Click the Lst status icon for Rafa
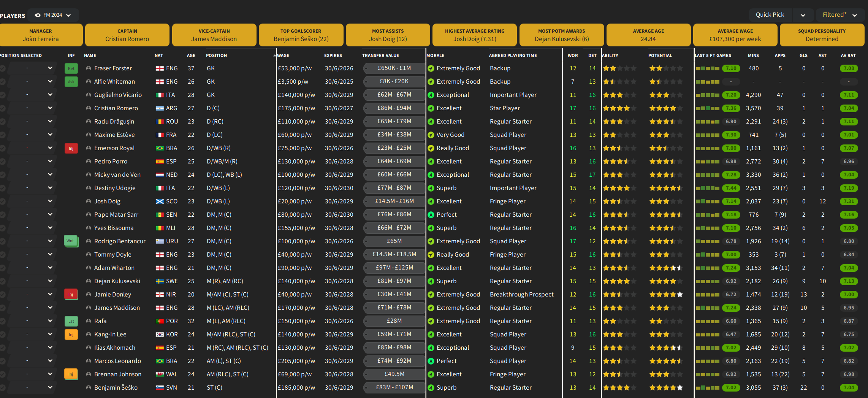 pyautogui.click(x=71, y=321)
